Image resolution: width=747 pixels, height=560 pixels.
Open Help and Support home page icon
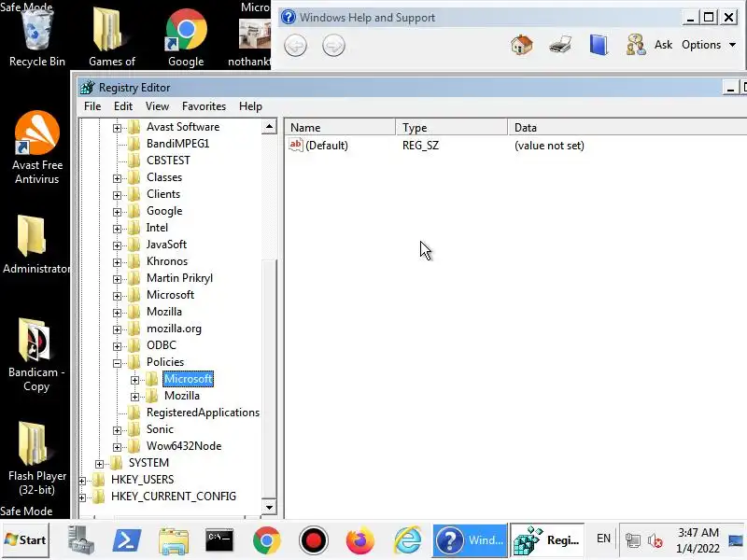[x=522, y=45]
